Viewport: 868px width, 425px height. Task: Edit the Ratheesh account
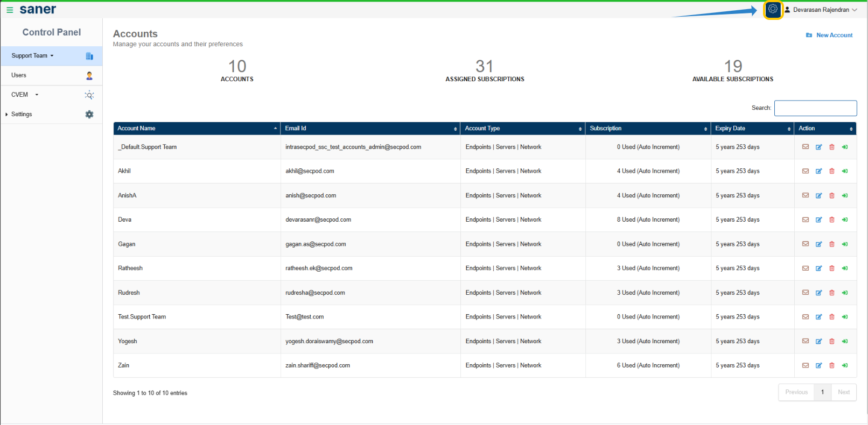tap(818, 268)
